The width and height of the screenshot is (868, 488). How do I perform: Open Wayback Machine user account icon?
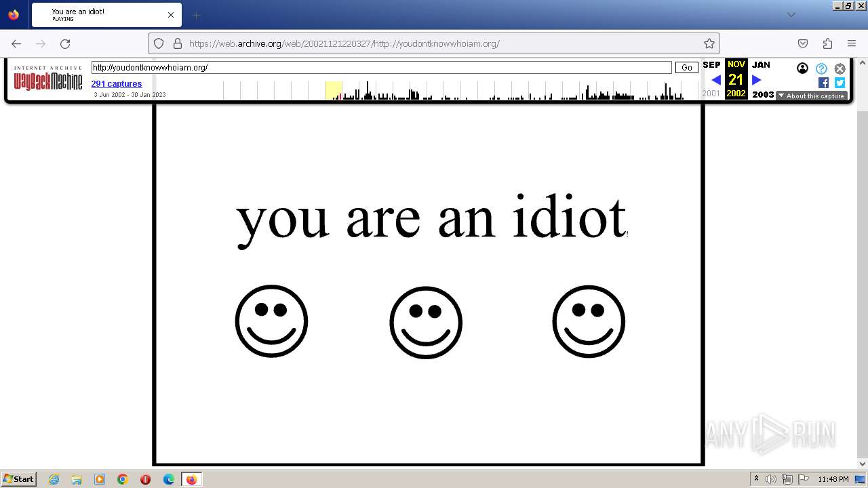[803, 68]
